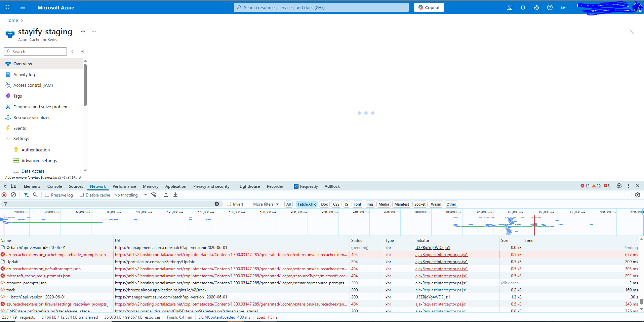The image size is (644, 322).
Task: Enable the Disable cache checkbox
Action: click(x=82, y=195)
